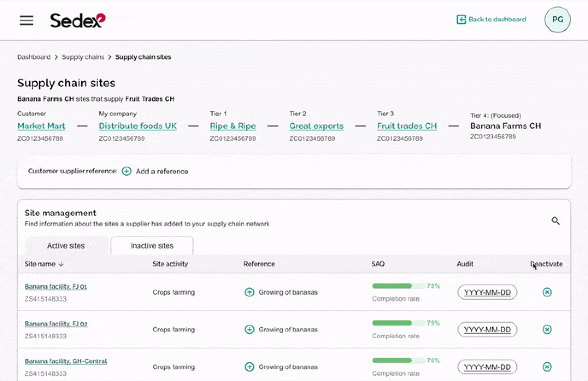Click the Site management section title

60,213
